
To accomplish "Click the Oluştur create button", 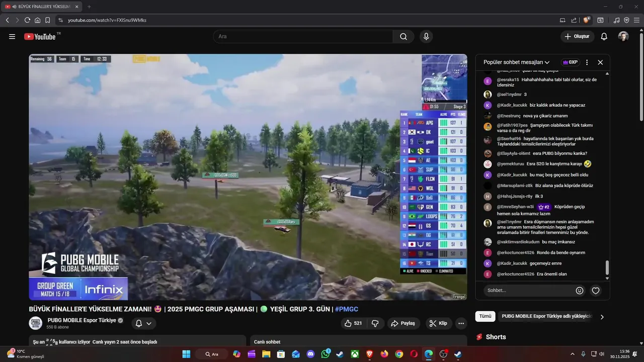I will pyautogui.click(x=578, y=36).
